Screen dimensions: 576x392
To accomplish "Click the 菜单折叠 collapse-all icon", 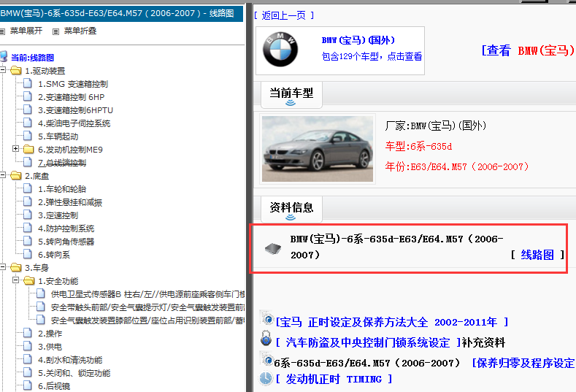I will coord(55,31).
